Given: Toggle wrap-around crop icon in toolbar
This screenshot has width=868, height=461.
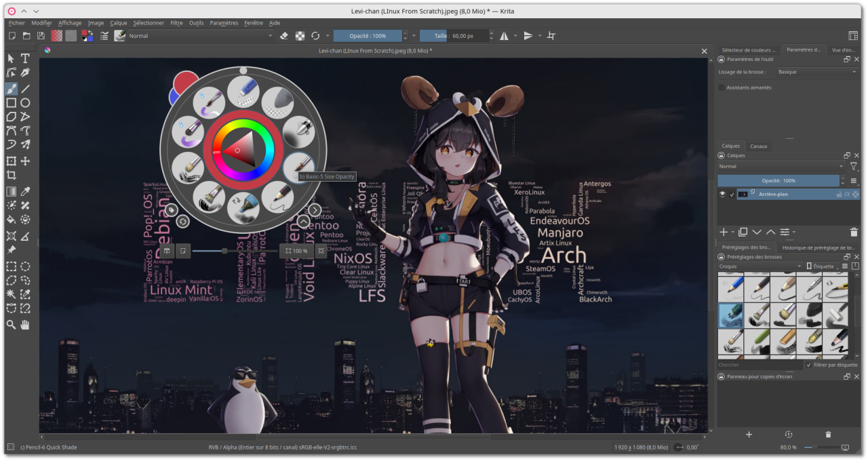Looking at the screenshot, I should (551, 36).
